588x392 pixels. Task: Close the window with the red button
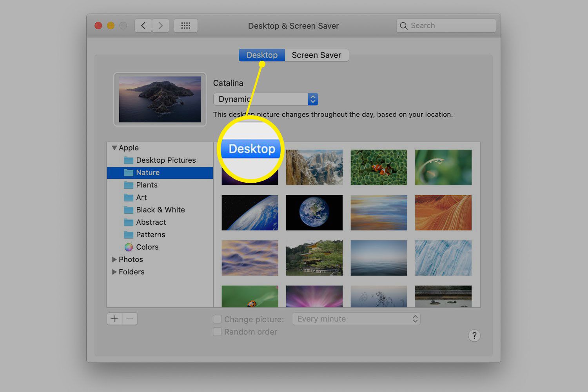[98, 26]
